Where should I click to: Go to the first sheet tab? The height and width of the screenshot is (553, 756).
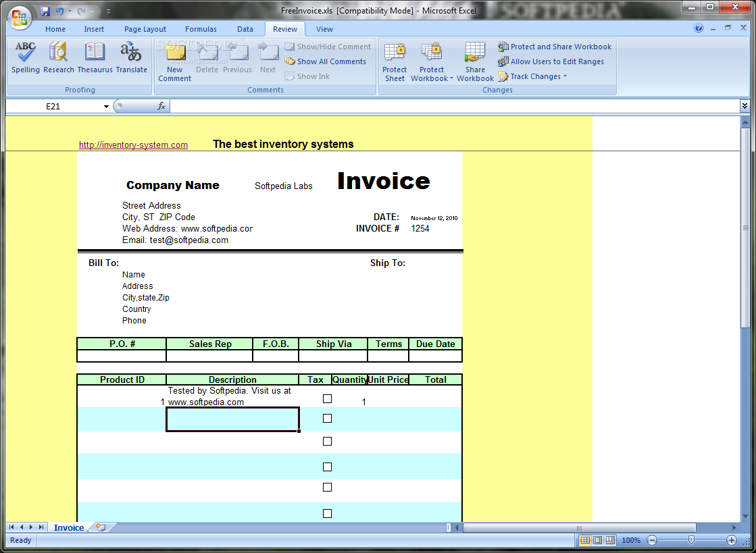tap(11, 527)
